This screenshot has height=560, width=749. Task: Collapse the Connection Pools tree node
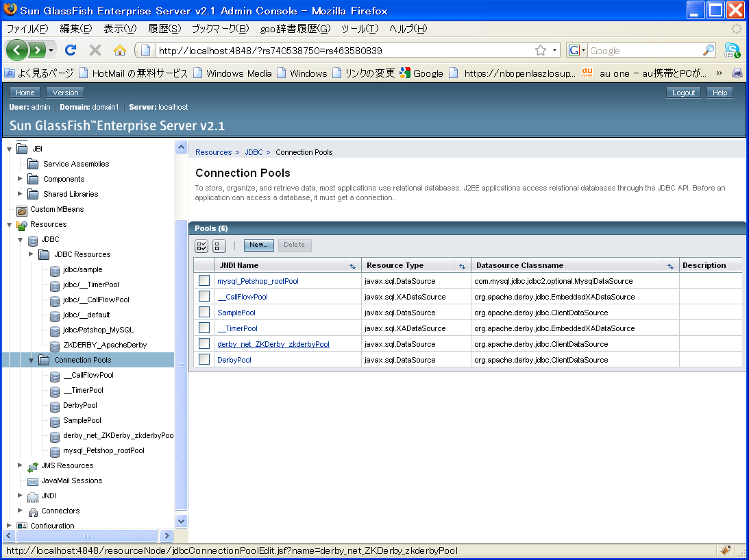coord(31,361)
